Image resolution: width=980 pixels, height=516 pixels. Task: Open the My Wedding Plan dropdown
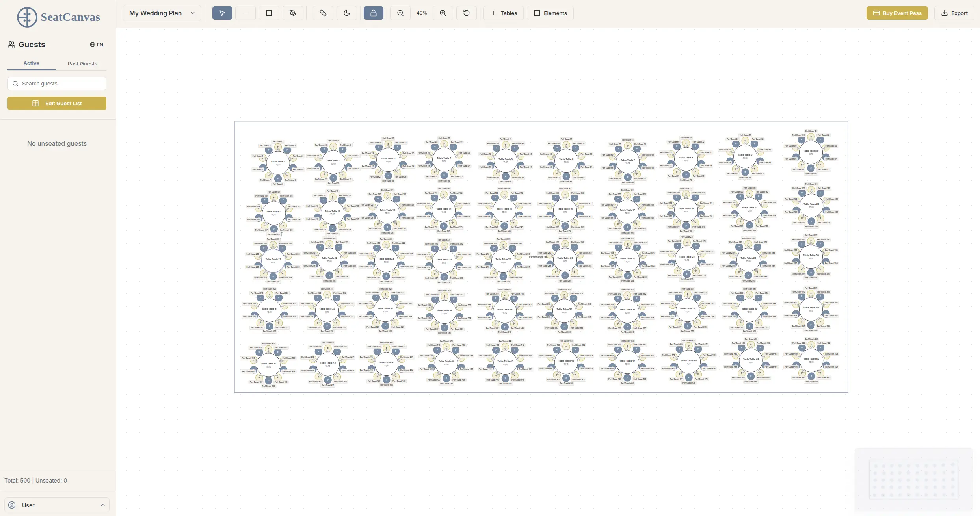click(162, 13)
